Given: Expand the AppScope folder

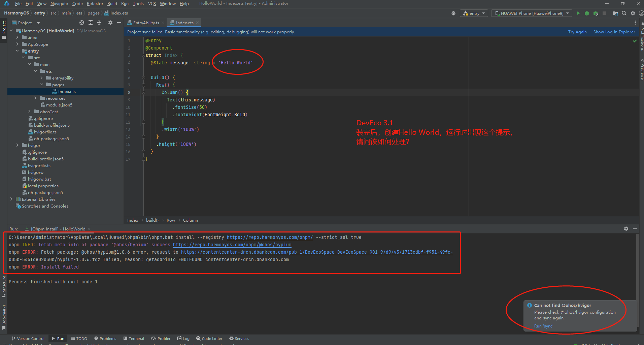Looking at the screenshot, I should point(17,44).
